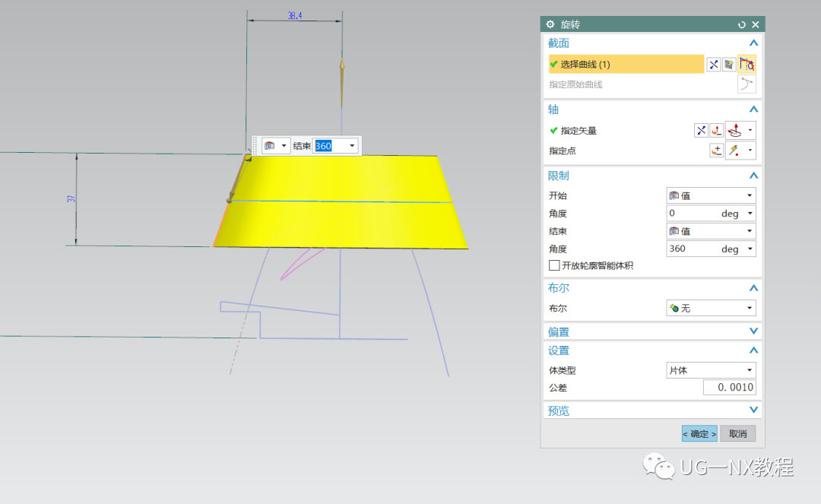Click the reverse direction icon in 截面 row

713,65
